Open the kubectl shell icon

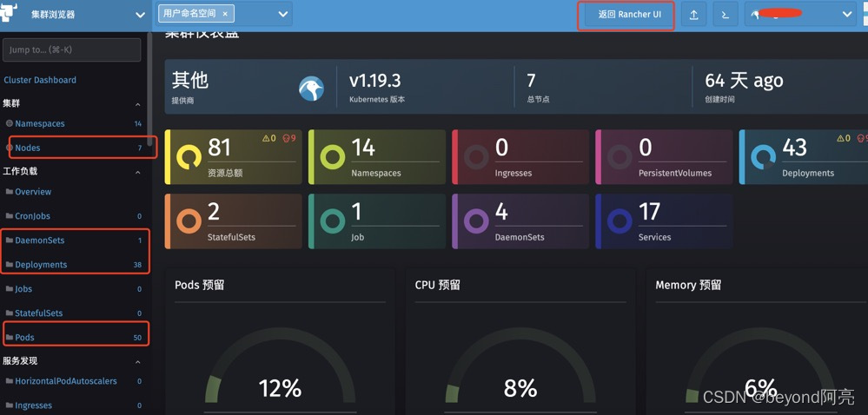tap(726, 15)
